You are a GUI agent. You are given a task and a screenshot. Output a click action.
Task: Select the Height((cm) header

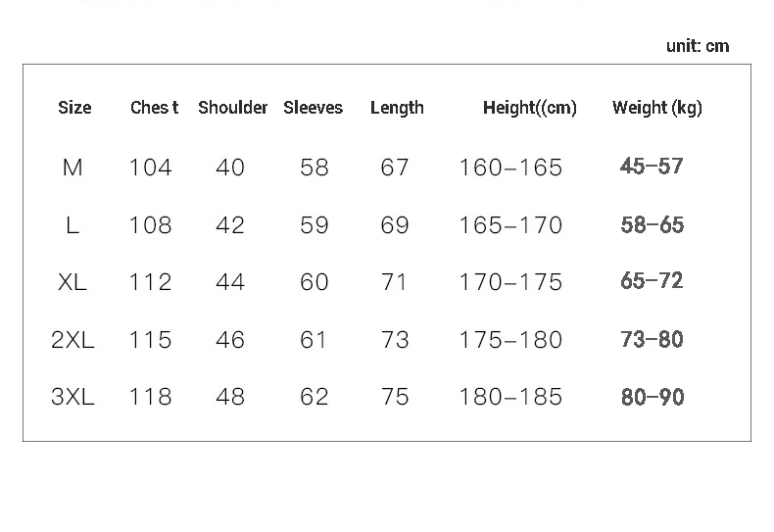point(530,108)
